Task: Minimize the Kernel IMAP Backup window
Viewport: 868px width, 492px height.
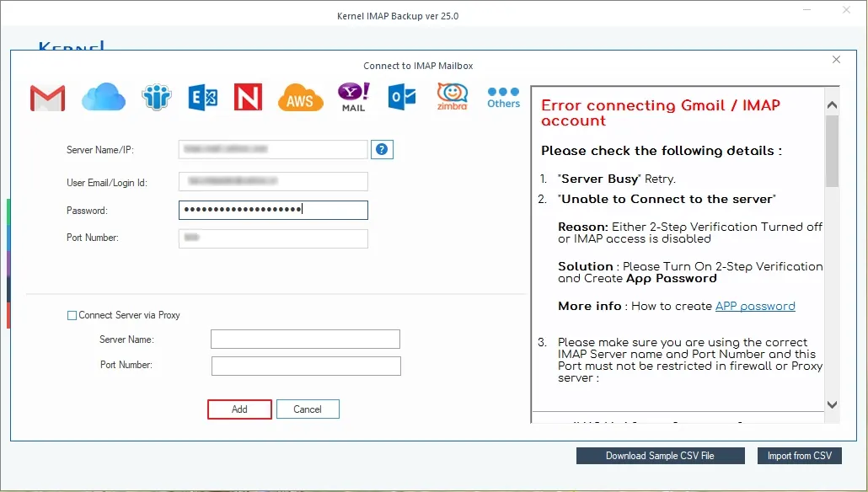Action: 807,10
